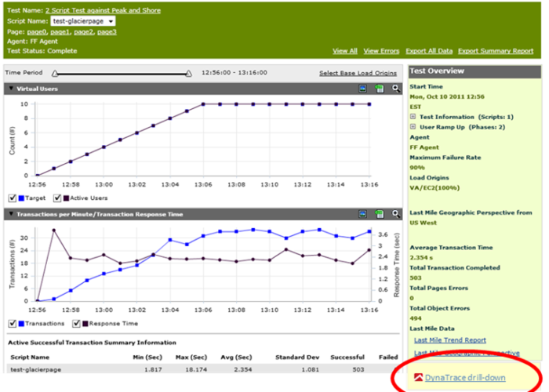Go to page1 link
The width and height of the screenshot is (549, 392).
(60, 32)
